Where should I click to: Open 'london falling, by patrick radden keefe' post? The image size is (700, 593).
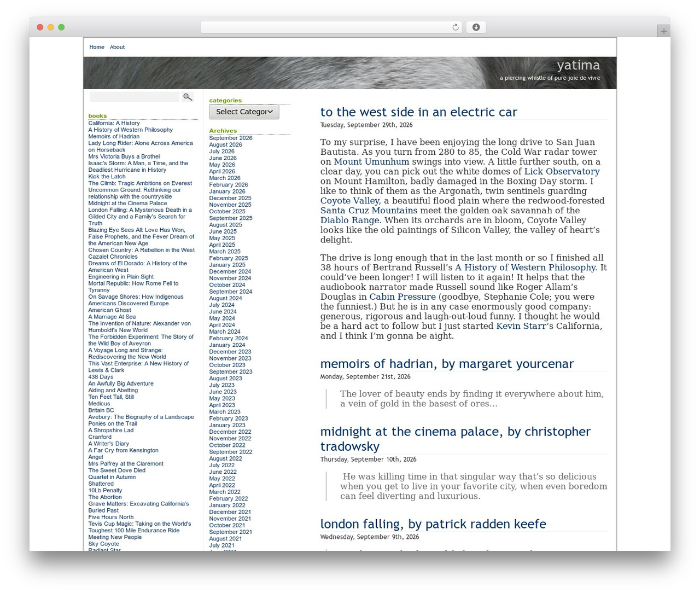[433, 524]
